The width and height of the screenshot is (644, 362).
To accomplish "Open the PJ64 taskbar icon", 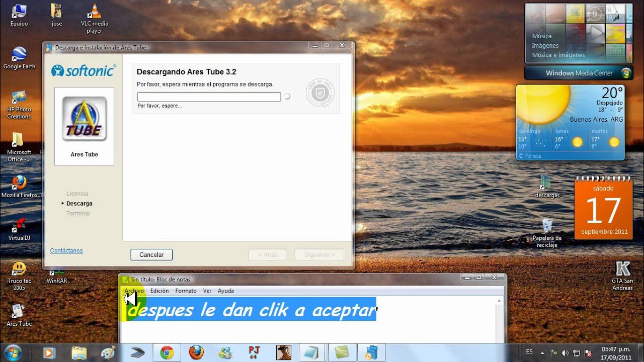I will tap(254, 352).
